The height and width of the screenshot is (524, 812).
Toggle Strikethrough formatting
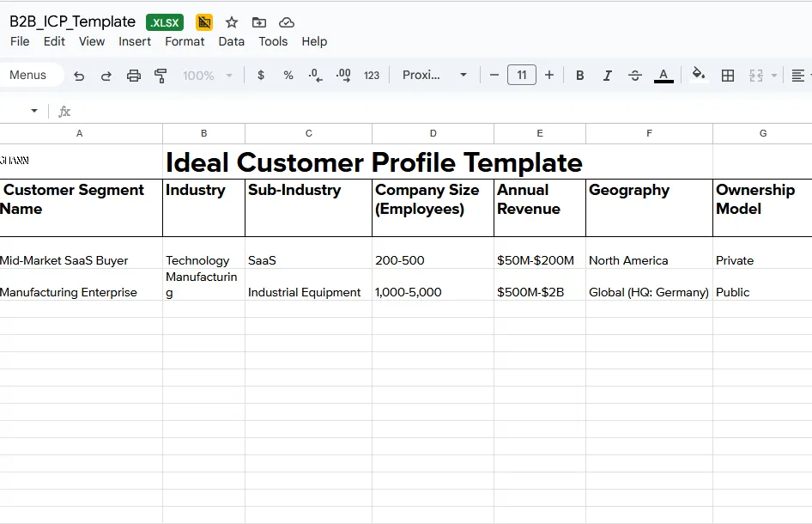(x=635, y=76)
